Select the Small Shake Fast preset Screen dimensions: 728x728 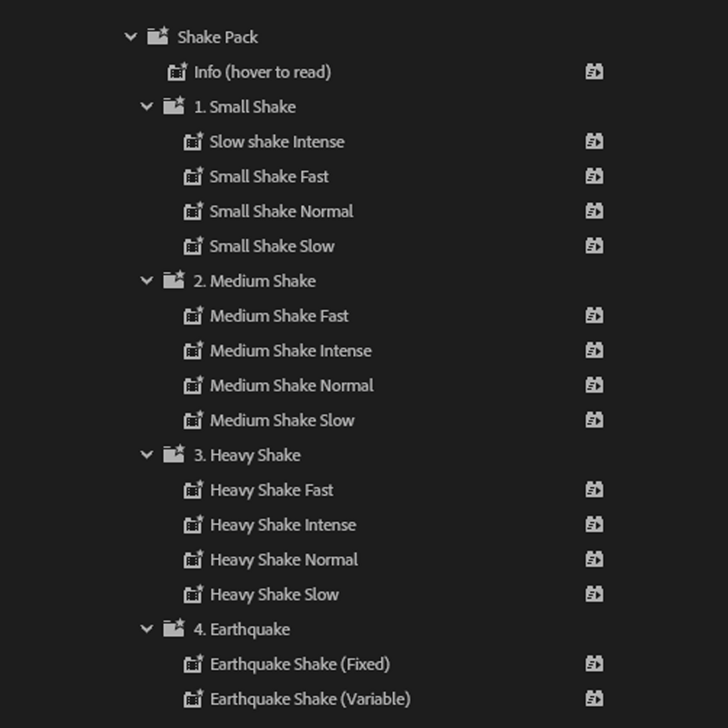click(x=269, y=177)
